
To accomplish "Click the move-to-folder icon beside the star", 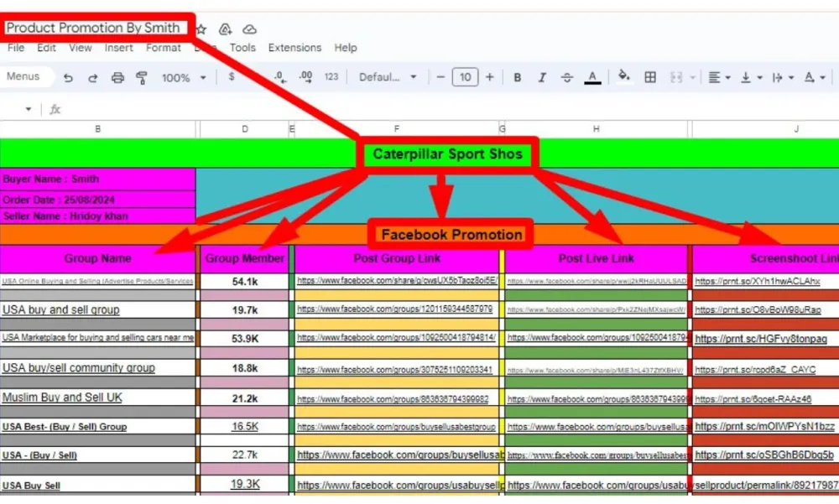I will pos(225,29).
